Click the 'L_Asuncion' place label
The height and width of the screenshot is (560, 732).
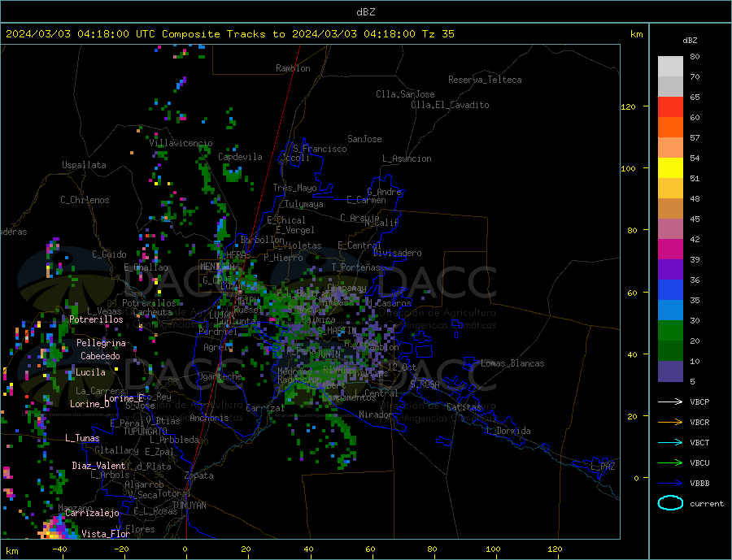coord(407,158)
